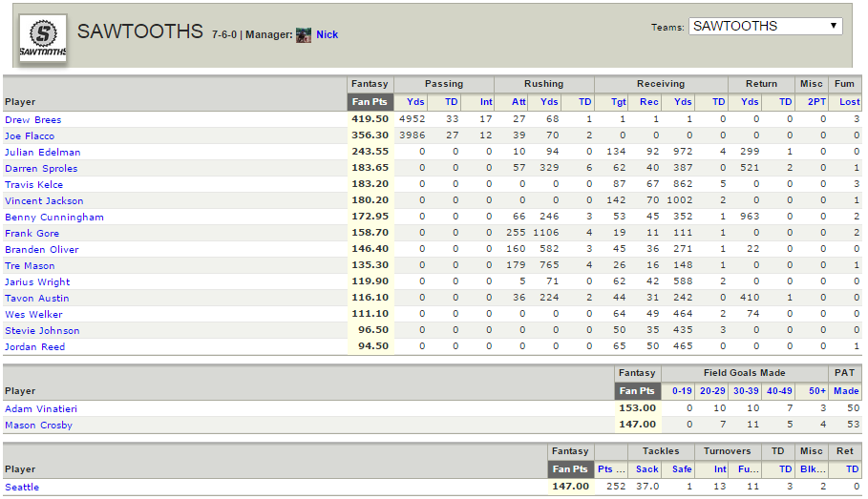Screen dimensions: 868x499
Task: Open Stevie Johnson player link
Action: pyautogui.click(x=43, y=331)
